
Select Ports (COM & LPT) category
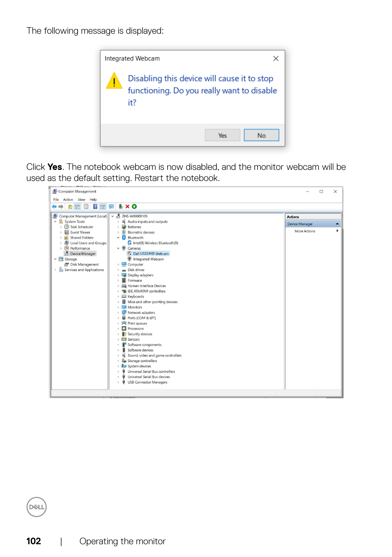tap(142, 318)
